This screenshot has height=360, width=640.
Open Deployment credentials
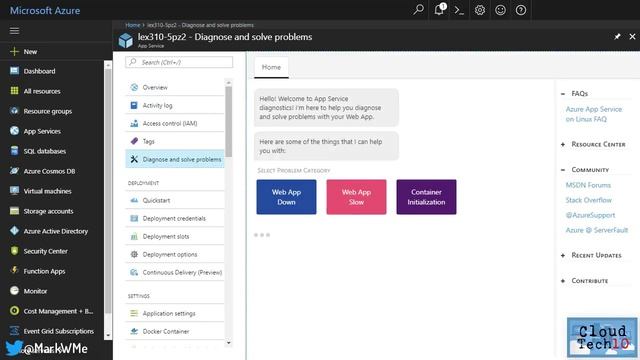point(175,218)
